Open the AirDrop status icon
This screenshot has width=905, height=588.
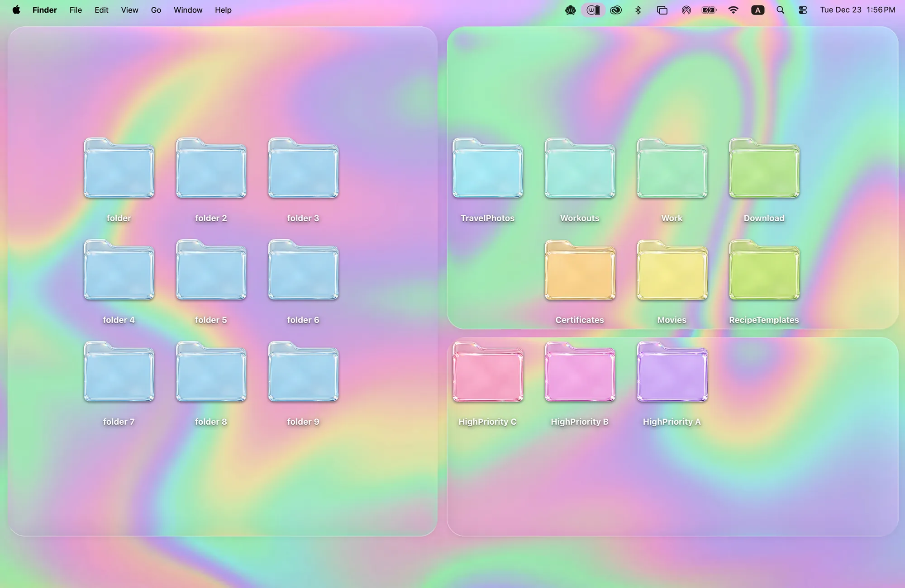click(x=686, y=10)
